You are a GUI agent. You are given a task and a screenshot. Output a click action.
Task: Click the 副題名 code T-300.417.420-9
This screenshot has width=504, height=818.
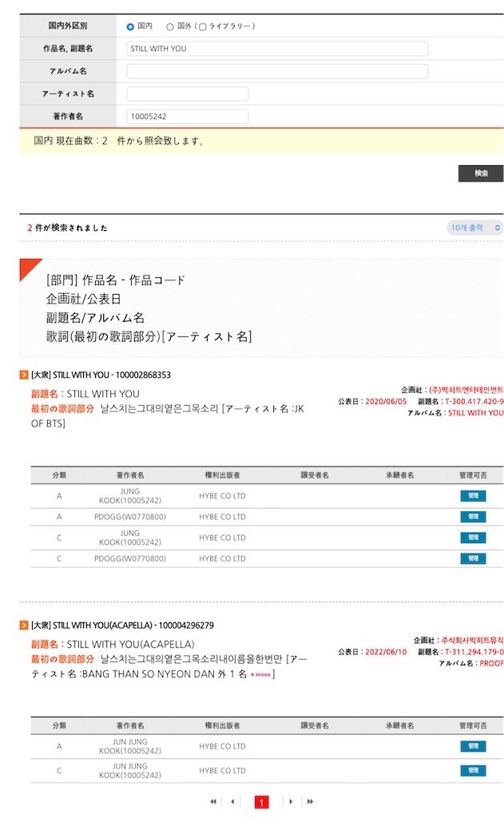(474, 401)
